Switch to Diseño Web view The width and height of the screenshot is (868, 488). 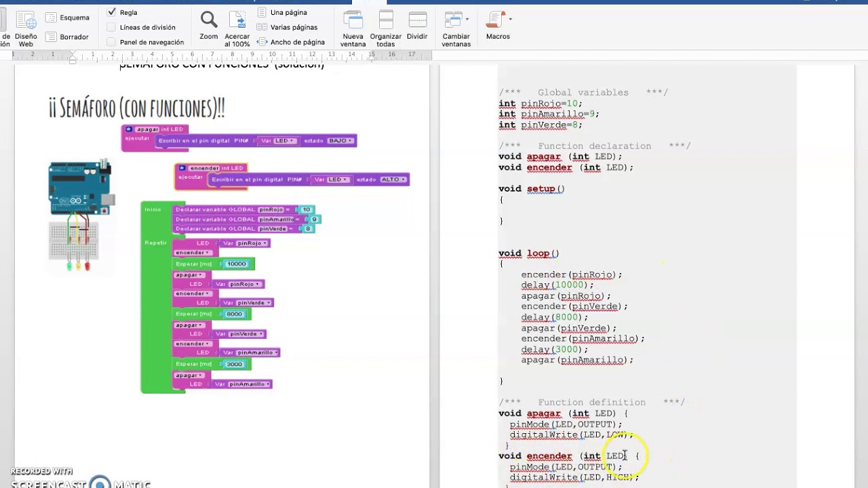tap(25, 29)
